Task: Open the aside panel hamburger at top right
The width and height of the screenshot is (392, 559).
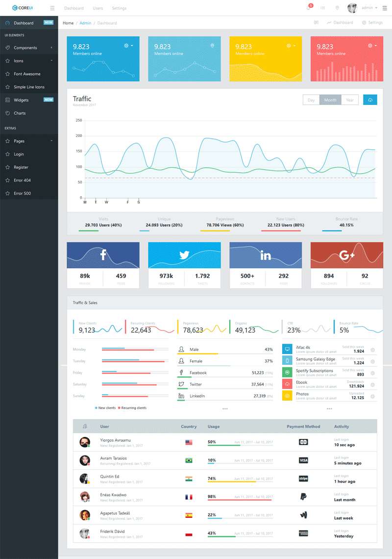Action: coord(384,8)
